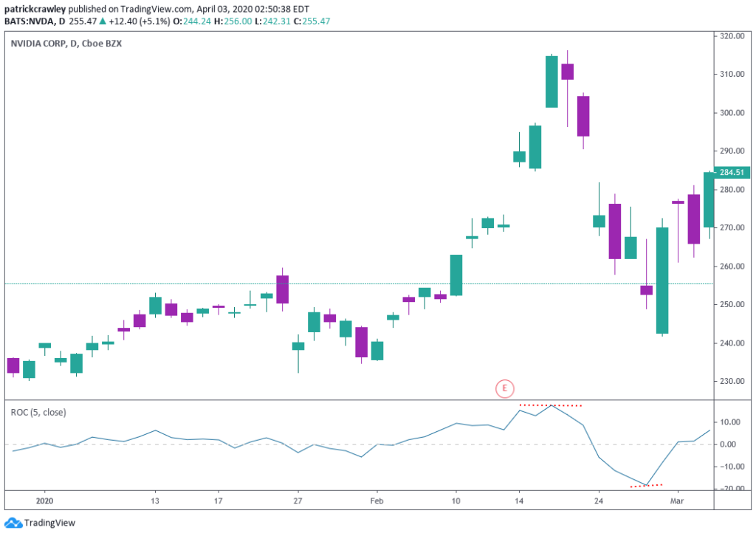Click the Feb label on the time axis
The height and width of the screenshot is (536, 756).
pos(376,500)
